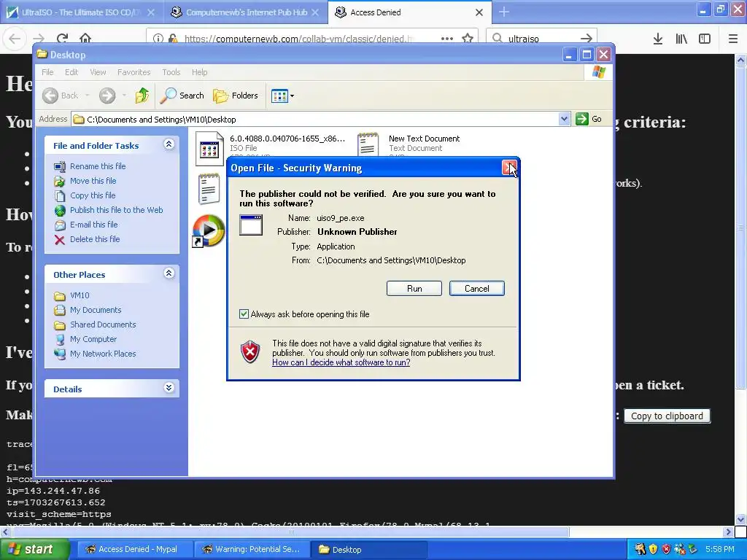The image size is (747, 560).
Task: Open page actions three-dots menu in URL bar
Action: [447, 39]
